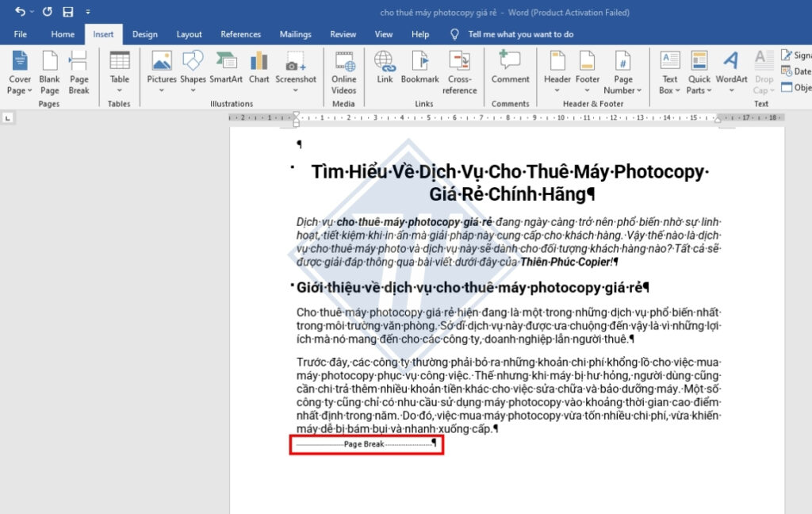Open the View tab

point(384,34)
